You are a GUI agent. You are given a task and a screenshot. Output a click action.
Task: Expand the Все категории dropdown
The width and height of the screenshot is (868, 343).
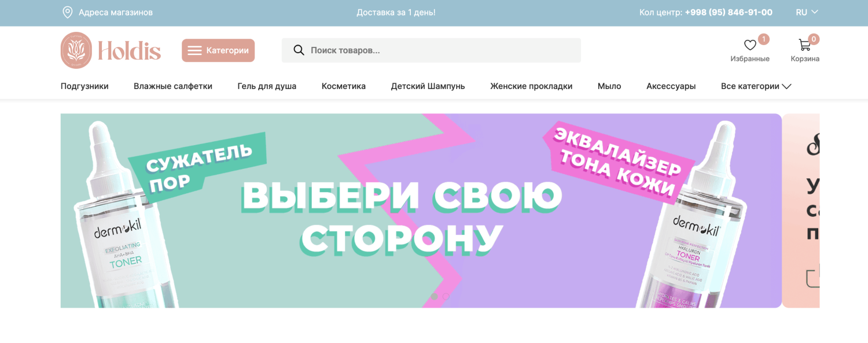756,86
